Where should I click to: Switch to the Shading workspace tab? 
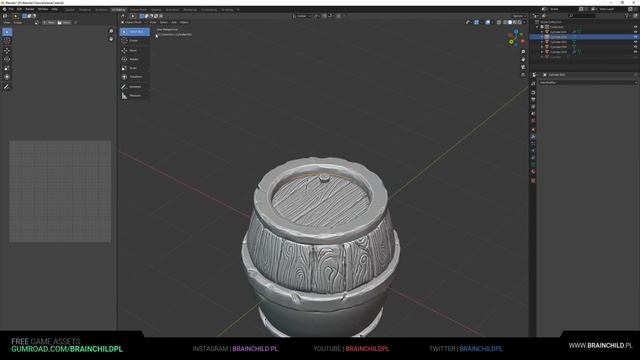coord(156,9)
